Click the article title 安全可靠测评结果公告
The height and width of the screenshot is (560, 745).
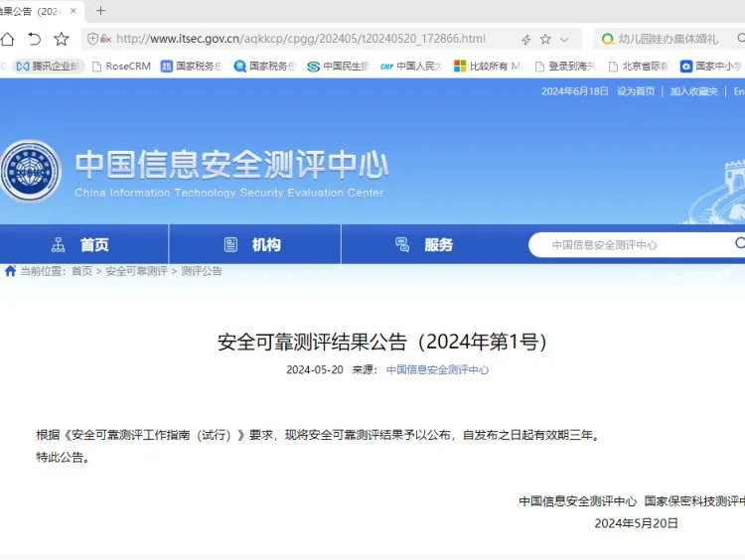point(382,342)
